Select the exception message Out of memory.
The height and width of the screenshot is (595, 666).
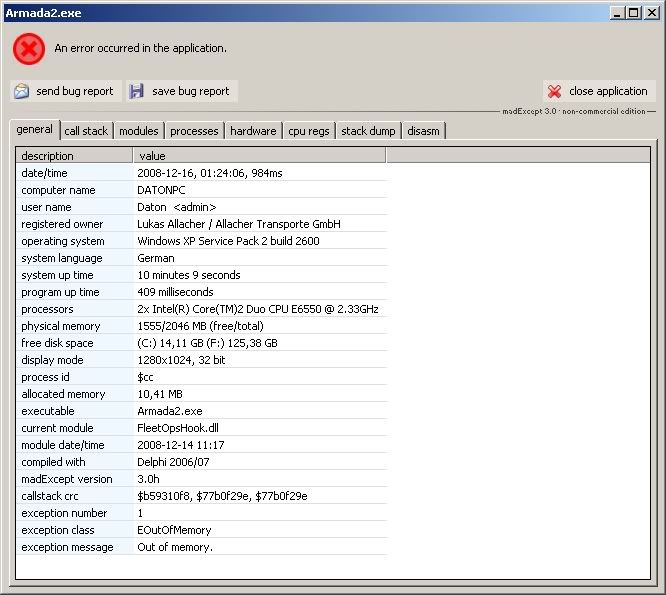pyautogui.click(x=175, y=547)
